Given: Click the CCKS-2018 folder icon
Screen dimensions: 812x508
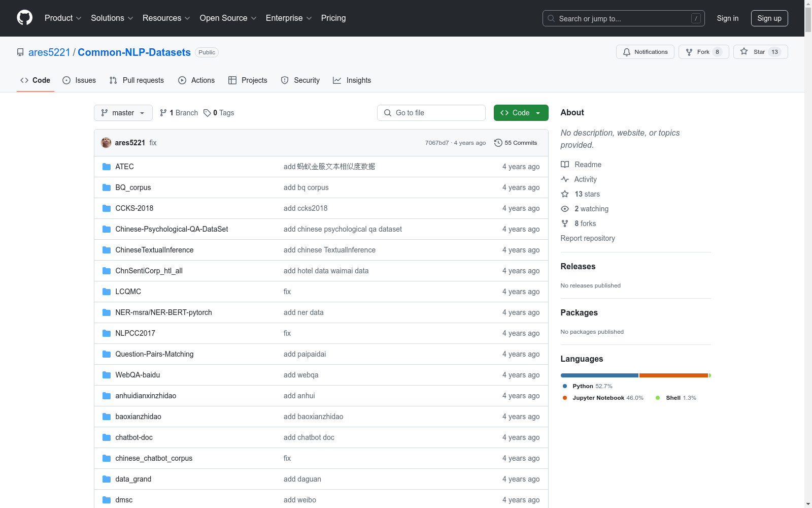Looking at the screenshot, I should point(107,208).
